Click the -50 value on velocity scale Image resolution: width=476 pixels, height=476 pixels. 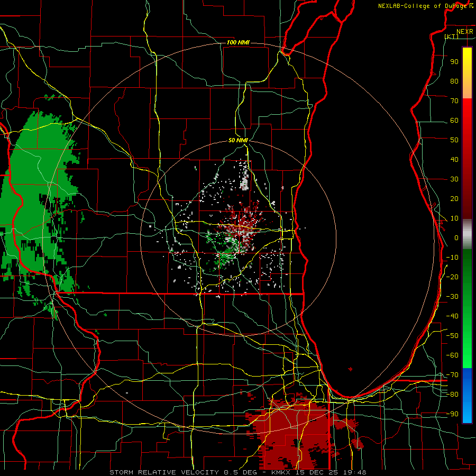click(x=452, y=336)
